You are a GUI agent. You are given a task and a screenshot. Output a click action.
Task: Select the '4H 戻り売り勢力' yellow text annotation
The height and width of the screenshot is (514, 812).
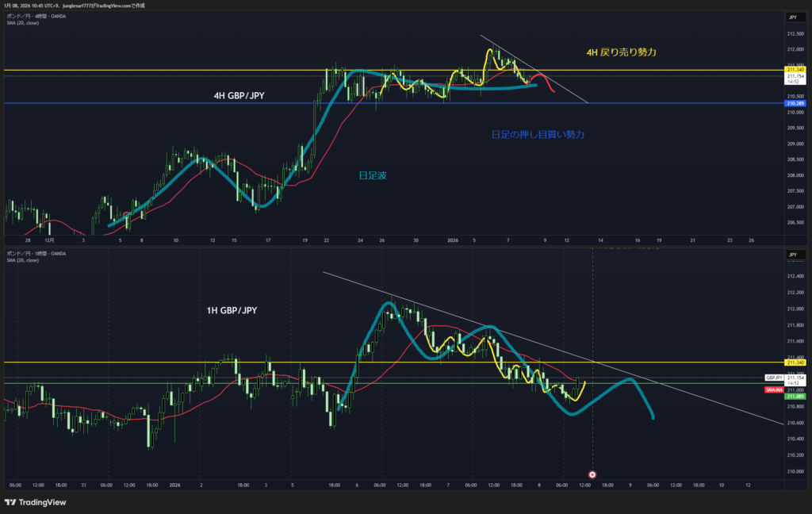[621, 52]
